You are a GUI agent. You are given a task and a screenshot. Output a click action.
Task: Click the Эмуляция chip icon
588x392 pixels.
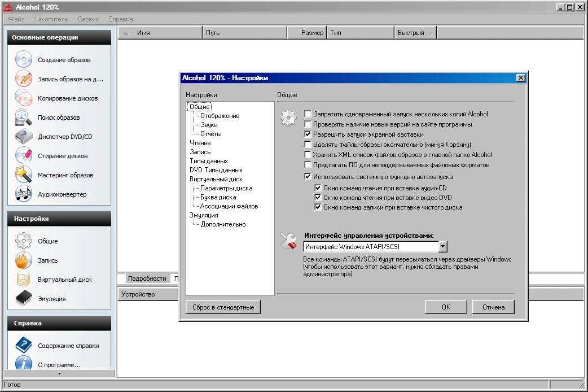click(24, 298)
